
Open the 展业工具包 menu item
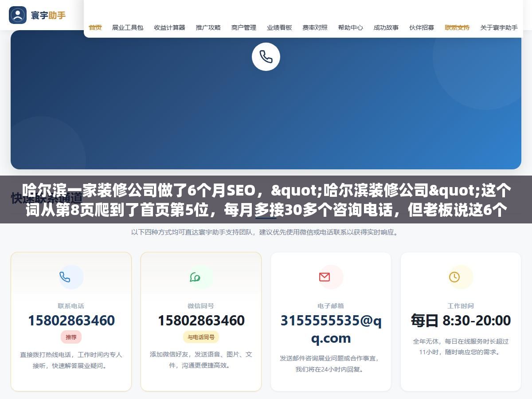pos(128,27)
